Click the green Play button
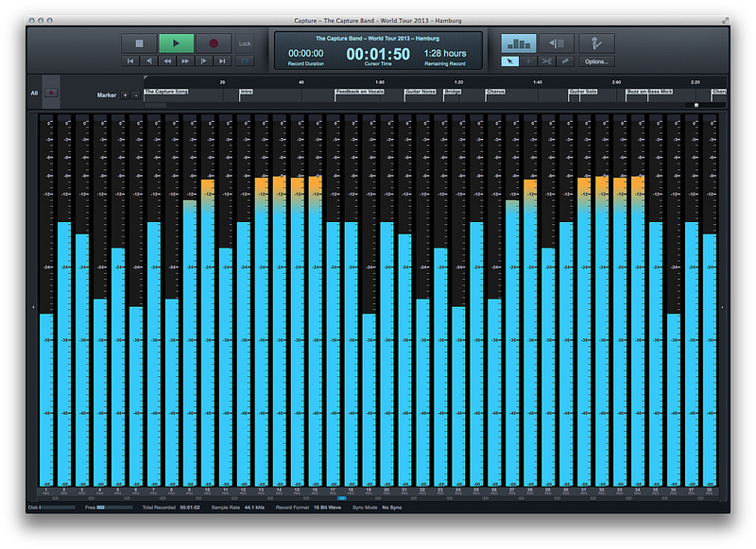Image resolution: width=756 pixels, height=549 pixels. (x=177, y=43)
